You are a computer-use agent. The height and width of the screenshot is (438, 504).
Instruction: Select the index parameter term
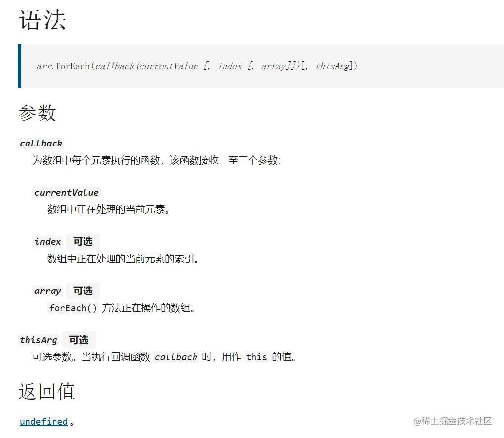(48, 242)
